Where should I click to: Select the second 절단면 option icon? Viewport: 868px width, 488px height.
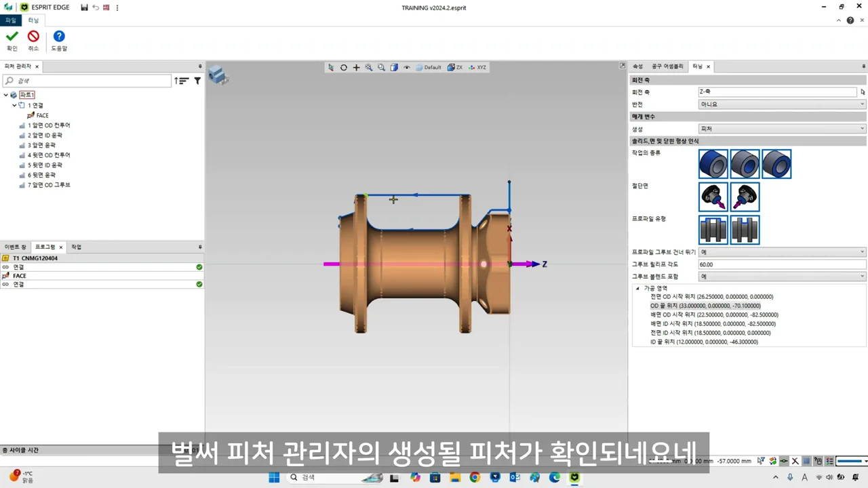coord(745,197)
